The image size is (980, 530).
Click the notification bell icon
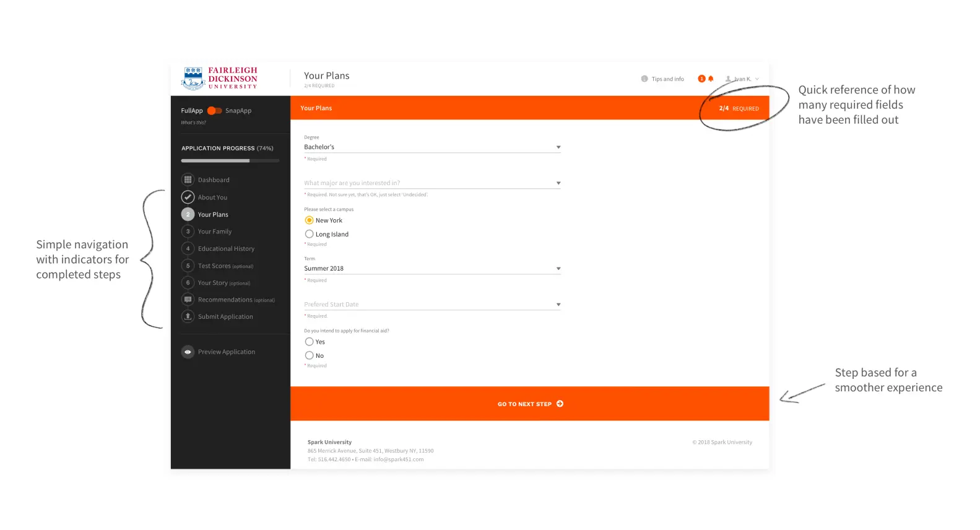711,79
